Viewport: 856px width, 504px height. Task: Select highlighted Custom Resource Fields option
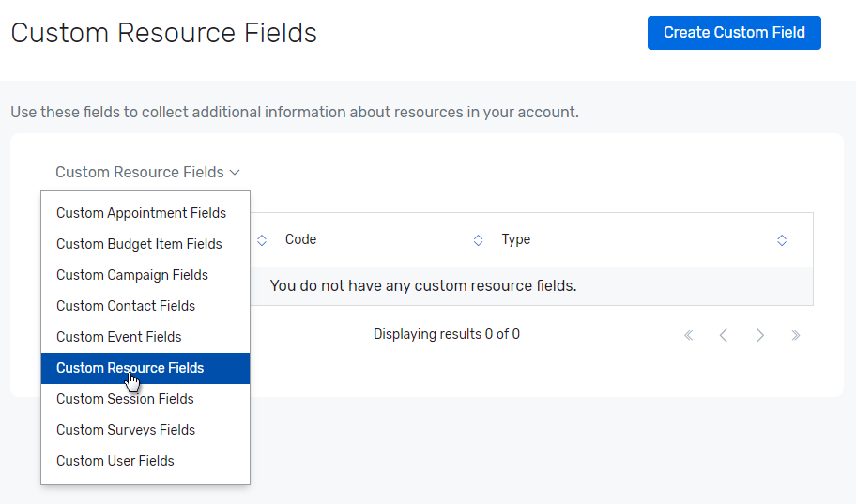(145, 368)
